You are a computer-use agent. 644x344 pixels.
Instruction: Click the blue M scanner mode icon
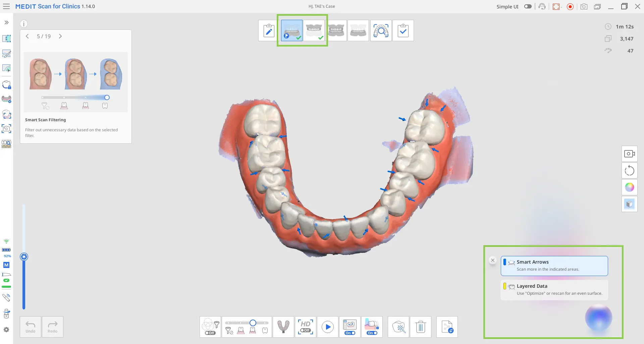[6, 265]
